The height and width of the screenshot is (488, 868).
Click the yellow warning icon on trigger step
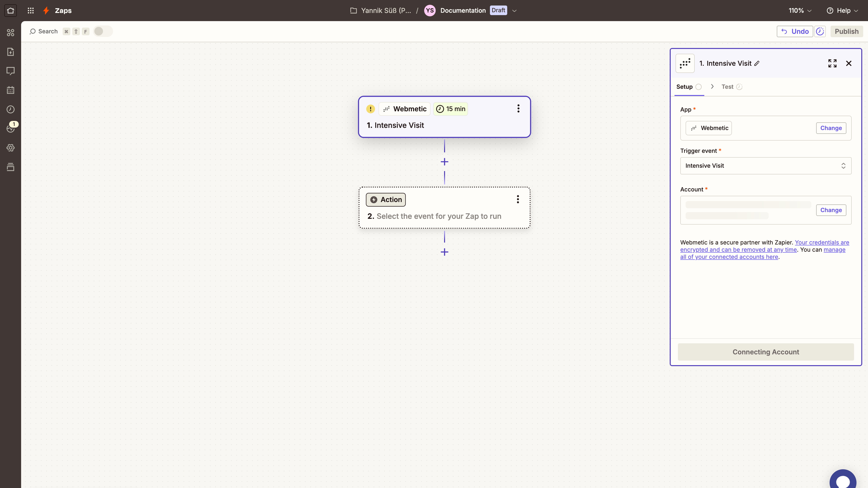[370, 109]
